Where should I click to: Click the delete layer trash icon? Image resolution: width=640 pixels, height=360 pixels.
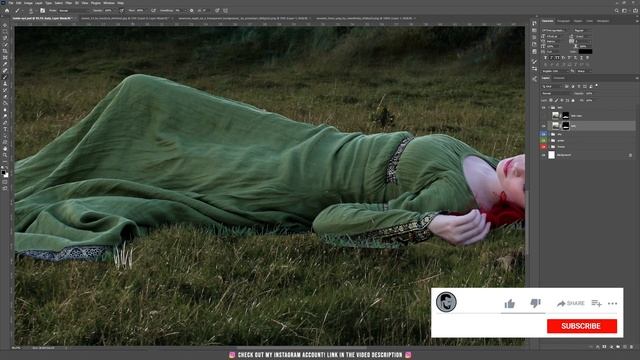pyautogui.click(x=631, y=347)
